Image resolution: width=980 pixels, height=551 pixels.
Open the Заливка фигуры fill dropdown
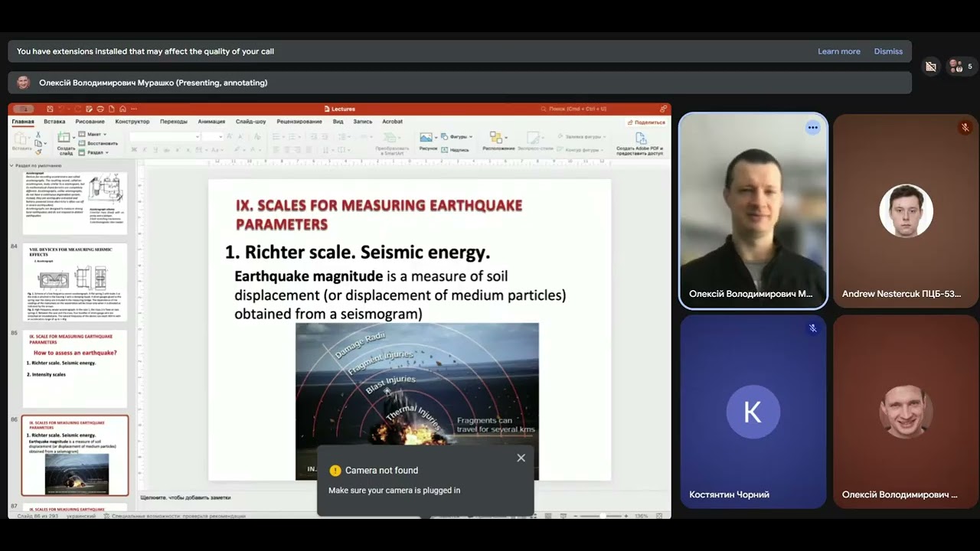[580, 136]
